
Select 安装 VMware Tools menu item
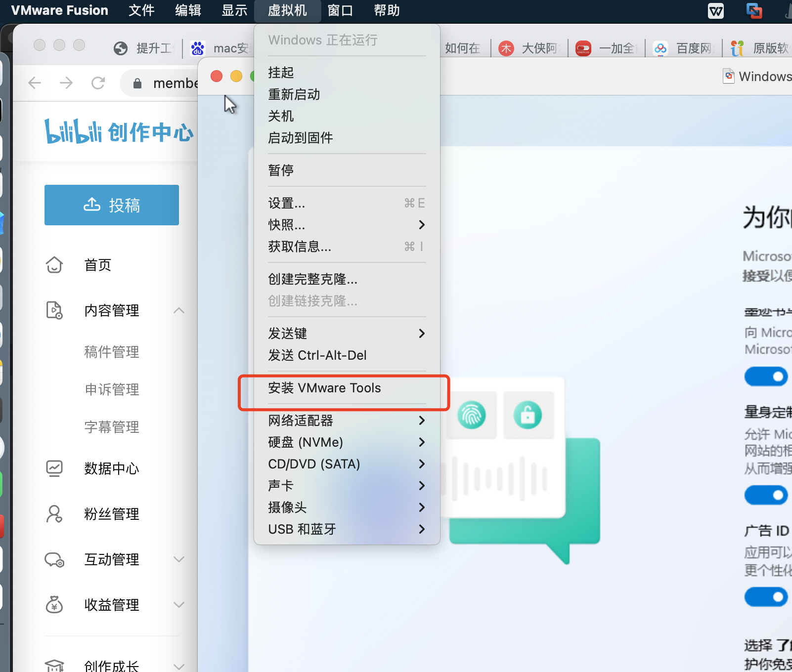(x=347, y=388)
